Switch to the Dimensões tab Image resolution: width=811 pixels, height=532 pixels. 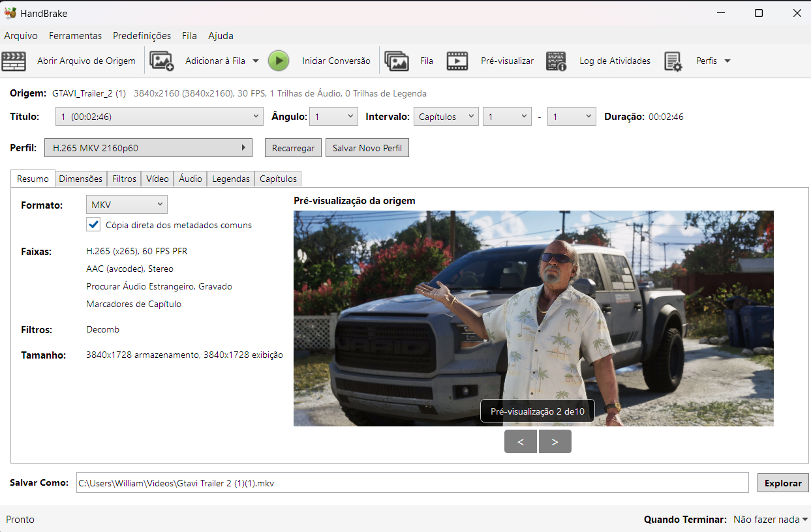80,179
